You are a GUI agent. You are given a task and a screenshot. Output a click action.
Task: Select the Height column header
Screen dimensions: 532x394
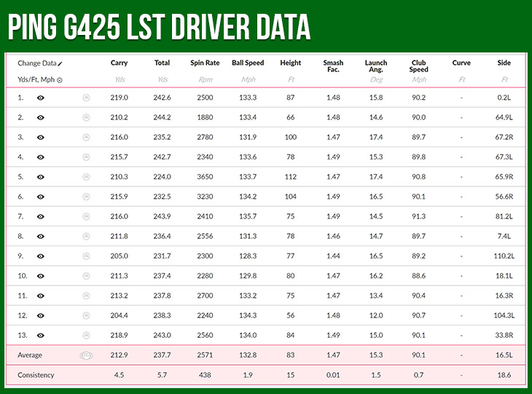click(x=291, y=63)
